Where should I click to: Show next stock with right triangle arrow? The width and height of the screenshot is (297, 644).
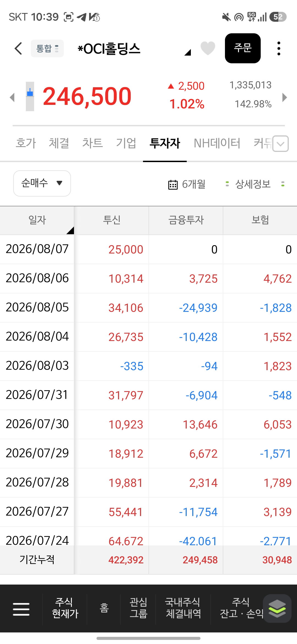coord(285,97)
